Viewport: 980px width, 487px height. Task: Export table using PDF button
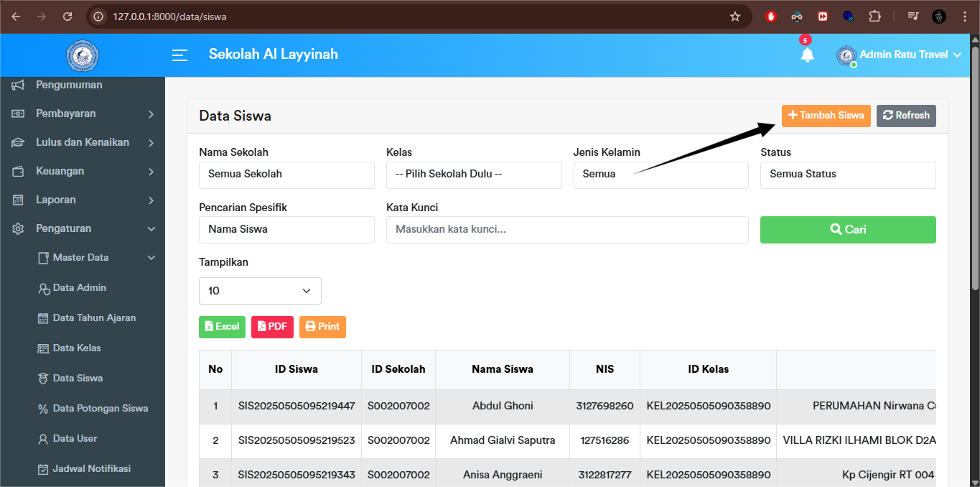pos(272,327)
